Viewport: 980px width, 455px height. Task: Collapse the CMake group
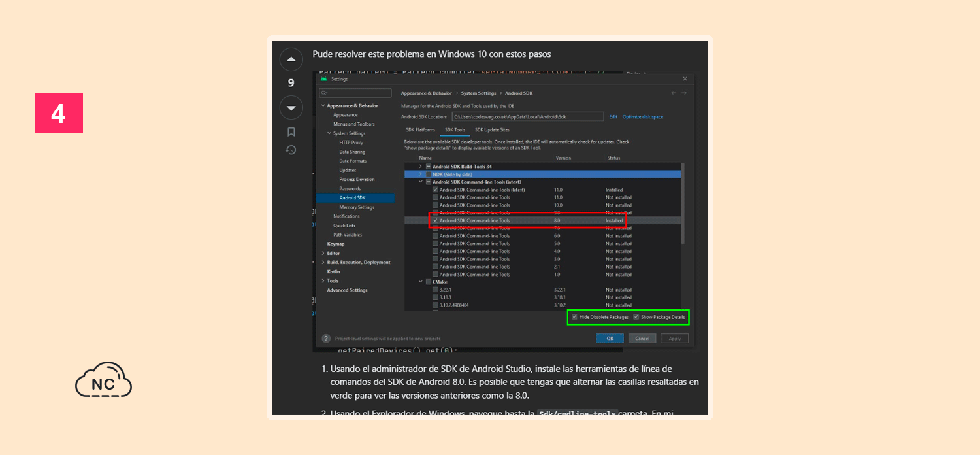(421, 282)
